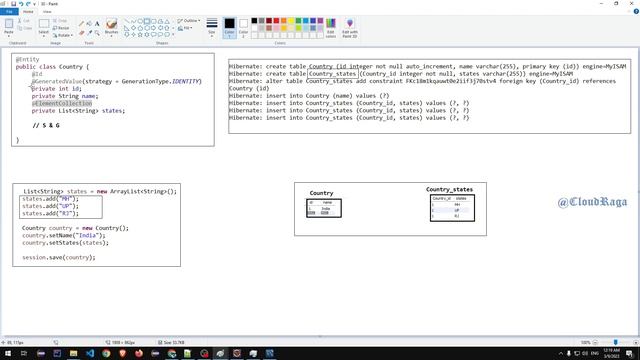Click the Select rectangle button
Viewport: 640px width, 360px height.
[x=44, y=25]
